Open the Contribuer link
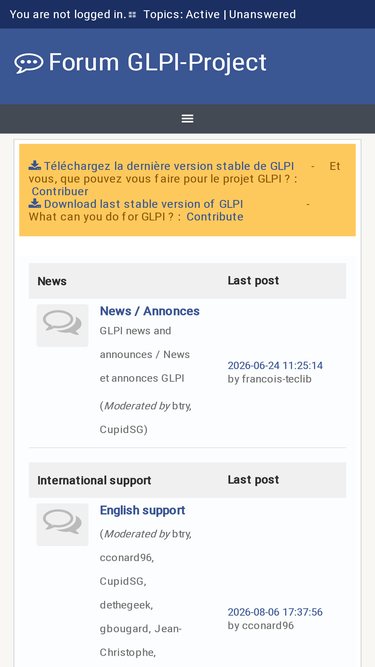 click(60, 191)
